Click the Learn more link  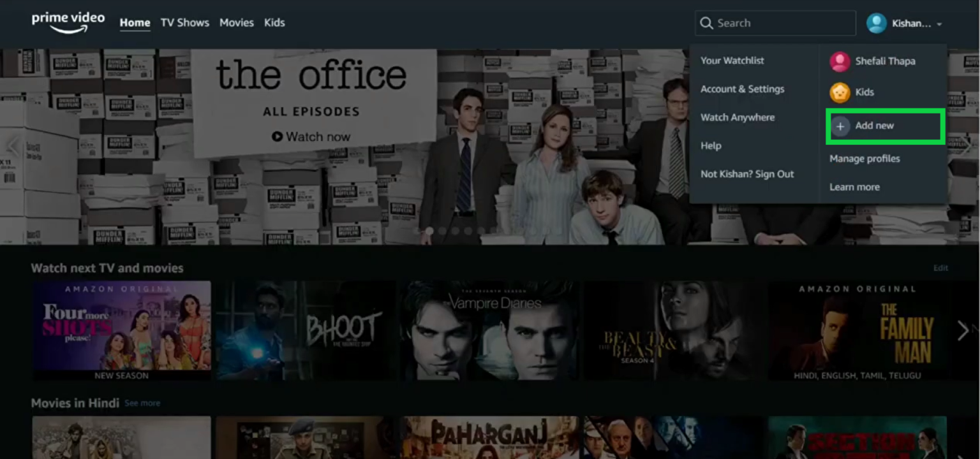coord(854,186)
